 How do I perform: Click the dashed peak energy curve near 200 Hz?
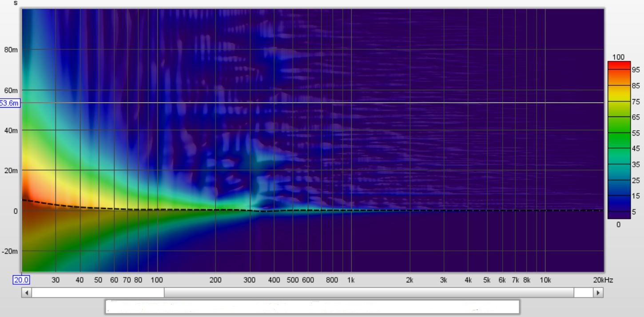(215, 209)
